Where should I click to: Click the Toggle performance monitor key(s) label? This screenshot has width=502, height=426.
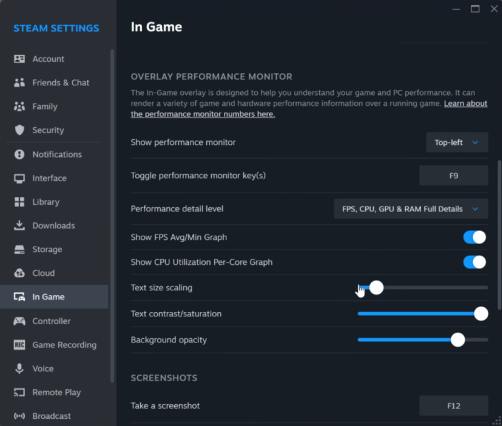tap(198, 176)
